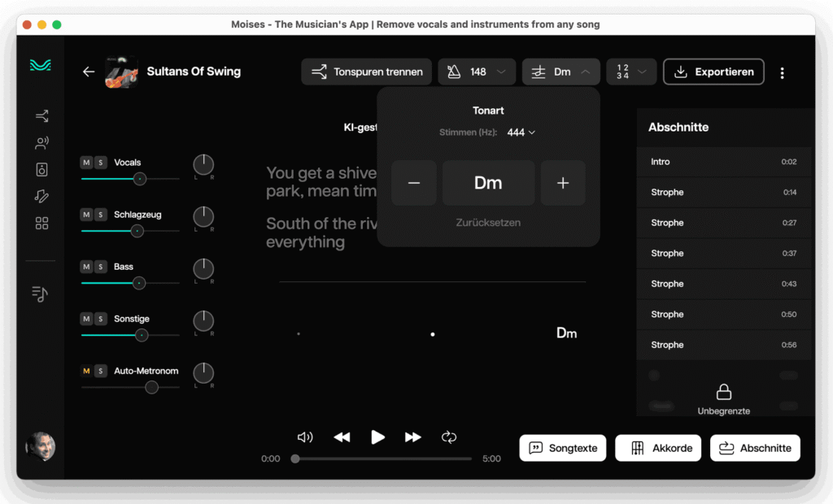Open the 148 BPM tempo dropdown
This screenshot has height=504, width=833.
(477, 72)
